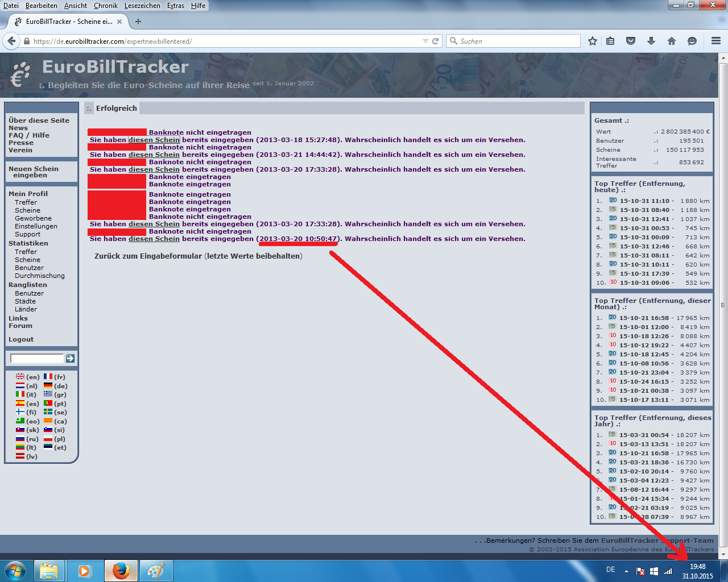Viewport: 728px width, 582px height.
Task: Switch language to Finnish (fi) flag
Action: (20, 412)
